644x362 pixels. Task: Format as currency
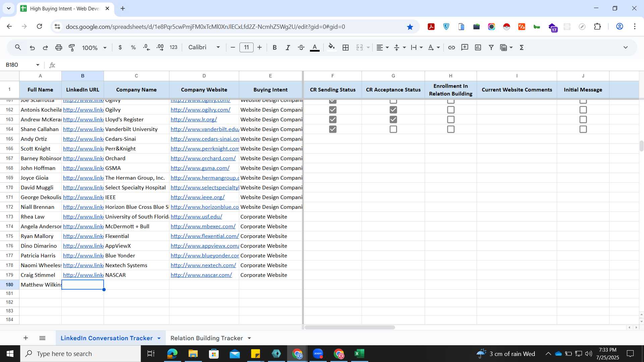(x=120, y=48)
